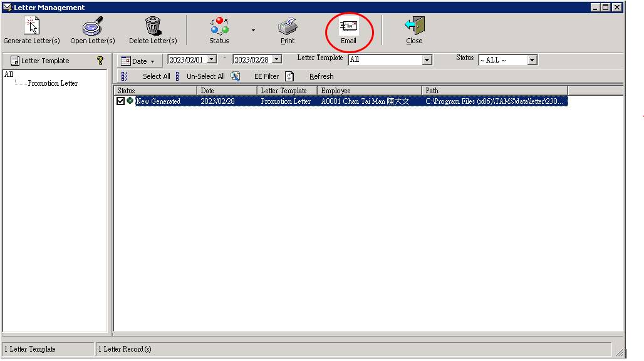Sort by the Date column header
The height and width of the screenshot is (361, 644).
click(x=227, y=91)
